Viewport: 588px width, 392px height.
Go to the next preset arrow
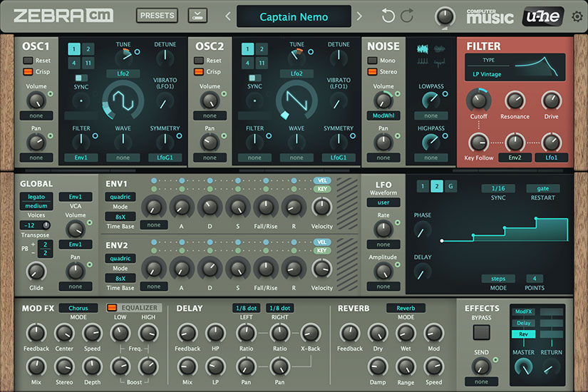(359, 16)
